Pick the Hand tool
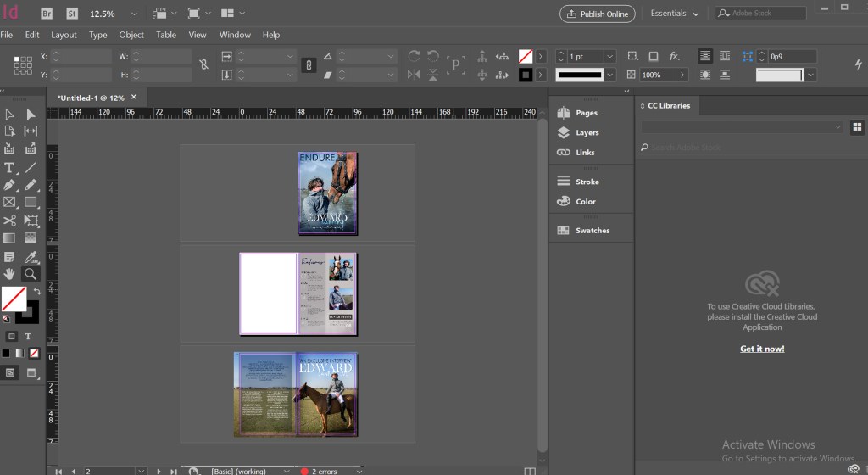The image size is (868, 475). tap(9, 273)
